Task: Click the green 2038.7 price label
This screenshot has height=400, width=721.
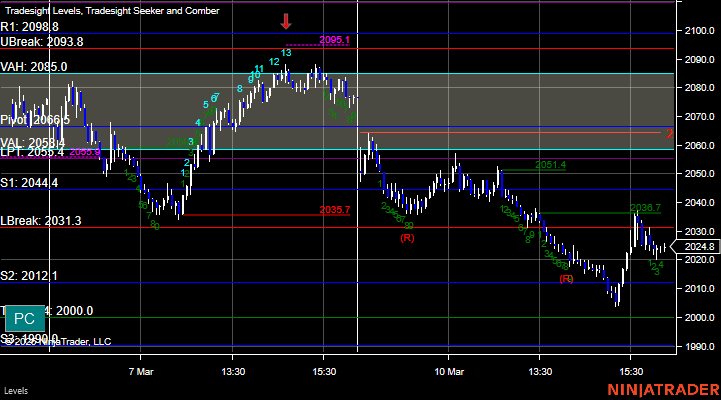Action: 645,207
